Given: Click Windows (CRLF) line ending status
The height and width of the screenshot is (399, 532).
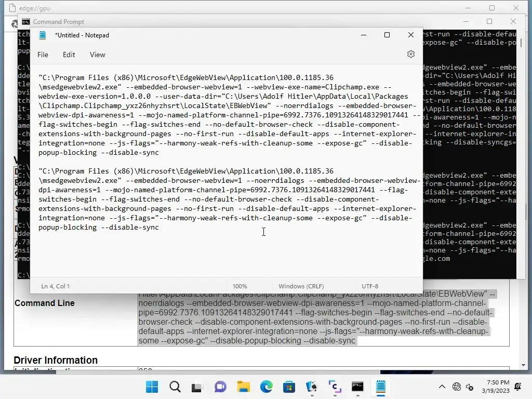Looking at the screenshot, I should click(x=301, y=286).
